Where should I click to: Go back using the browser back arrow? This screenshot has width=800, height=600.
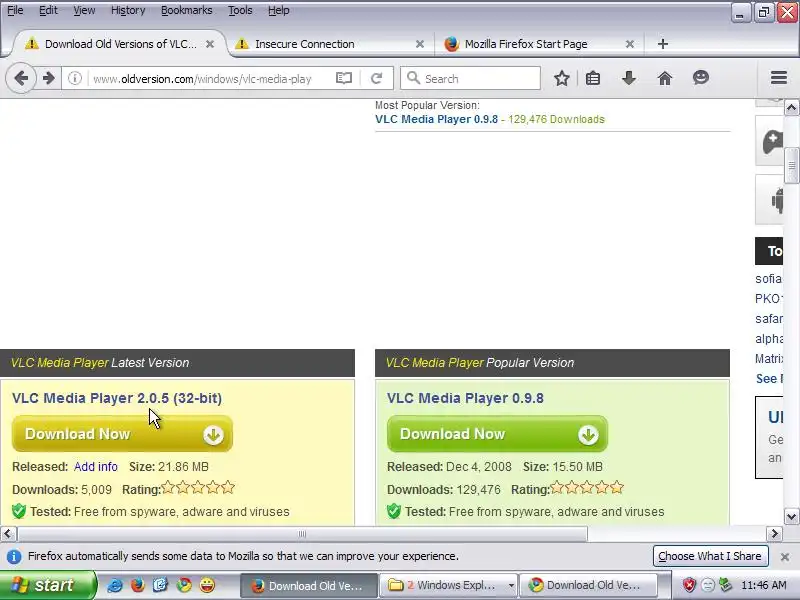(x=21, y=79)
